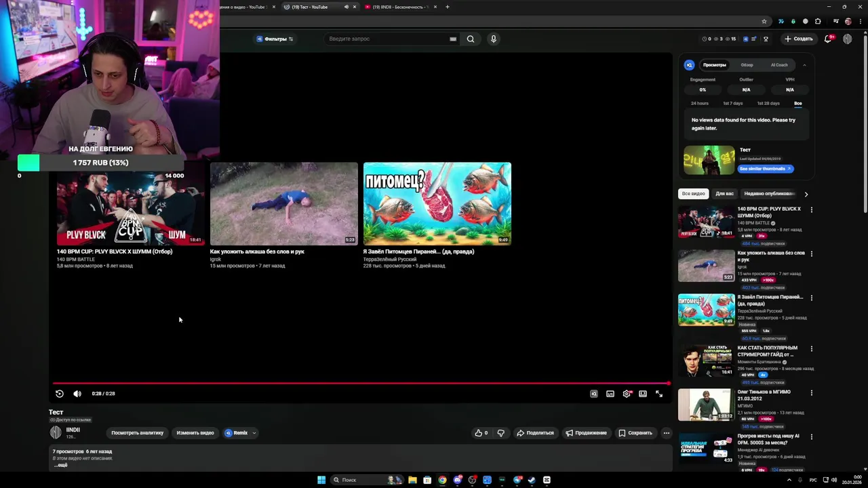Image resolution: width=868 pixels, height=488 pixels.
Task: Open File Explorer from the taskbar
Action: [x=412, y=480]
